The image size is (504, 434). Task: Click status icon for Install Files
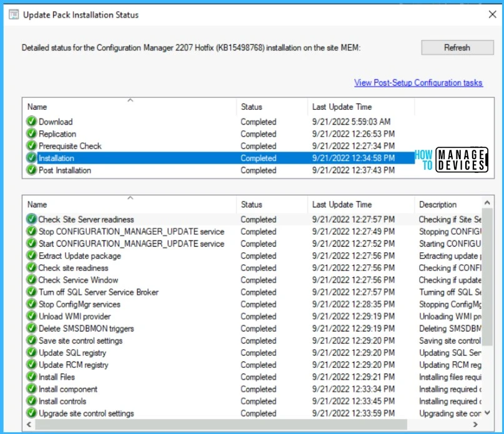pyautogui.click(x=31, y=377)
